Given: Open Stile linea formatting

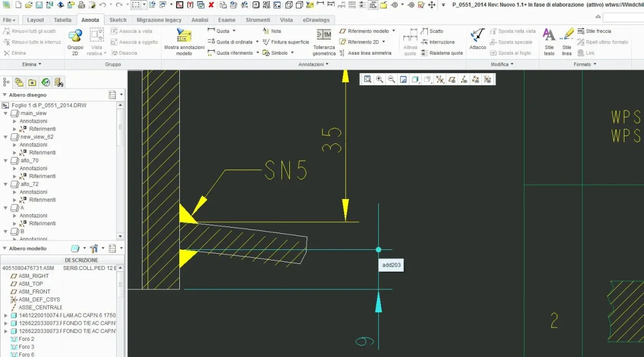Looking at the screenshot, I should [x=567, y=42].
